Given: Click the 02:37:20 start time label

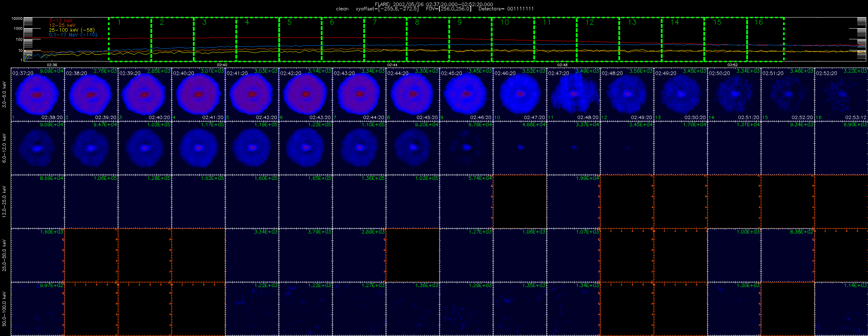Looking at the screenshot, I should pyautogui.click(x=23, y=73).
